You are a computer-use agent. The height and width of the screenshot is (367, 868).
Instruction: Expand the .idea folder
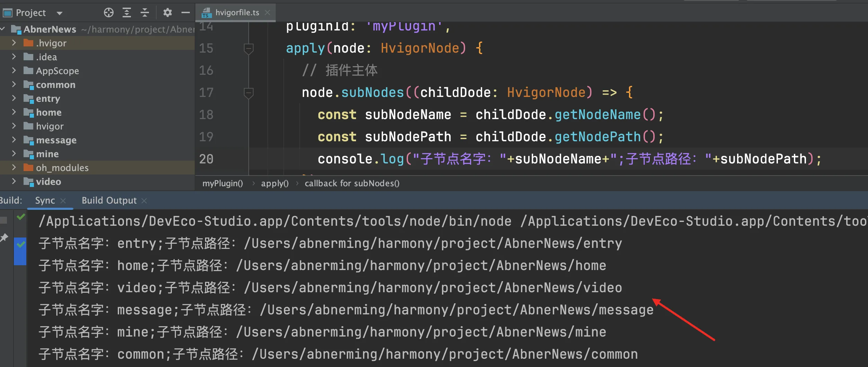(x=14, y=57)
